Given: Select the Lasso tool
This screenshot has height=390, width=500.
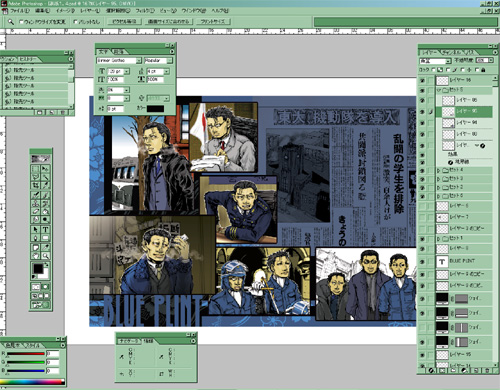Looking at the screenshot, I should 36,177.
